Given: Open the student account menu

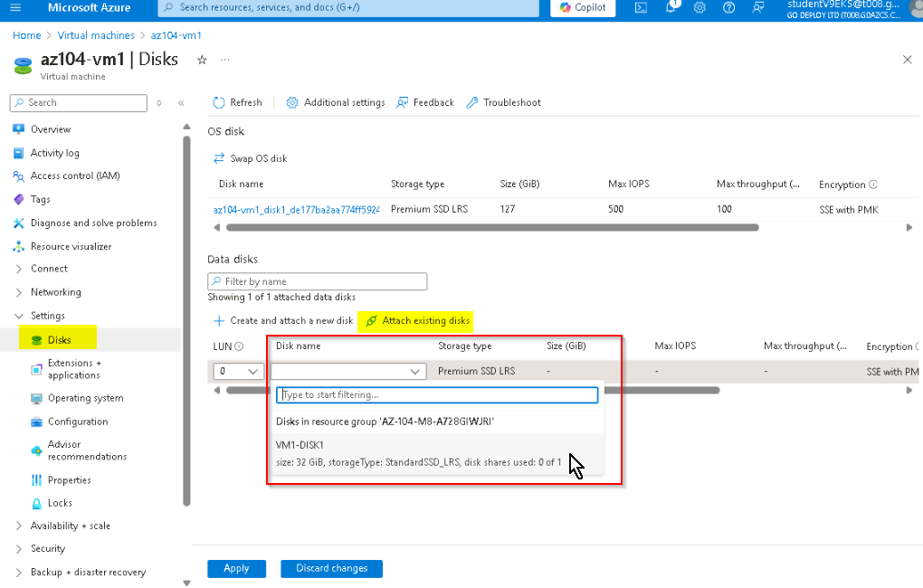Looking at the screenshot, I should click(853, 7).
